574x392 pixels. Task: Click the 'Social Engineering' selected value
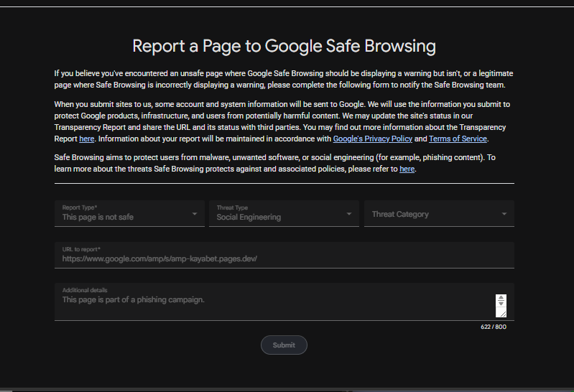249,217
